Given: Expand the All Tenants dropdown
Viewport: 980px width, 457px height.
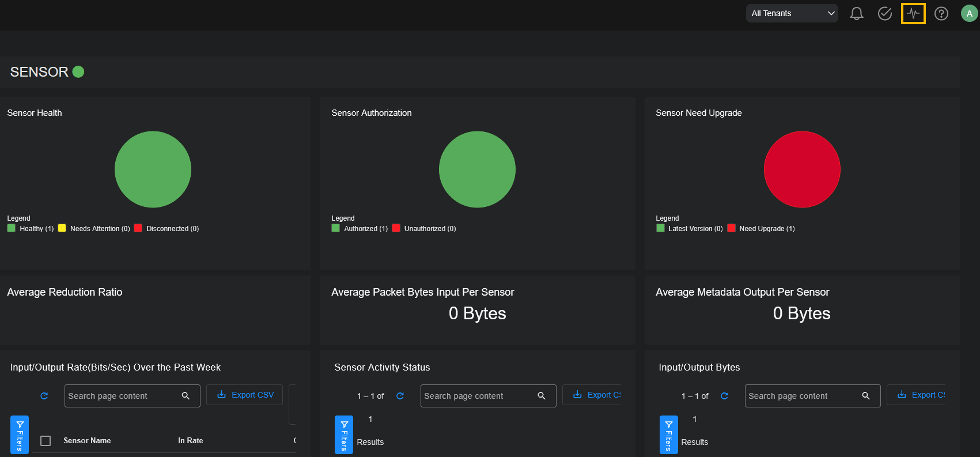Looking at the screenshot, I should 792,13.
